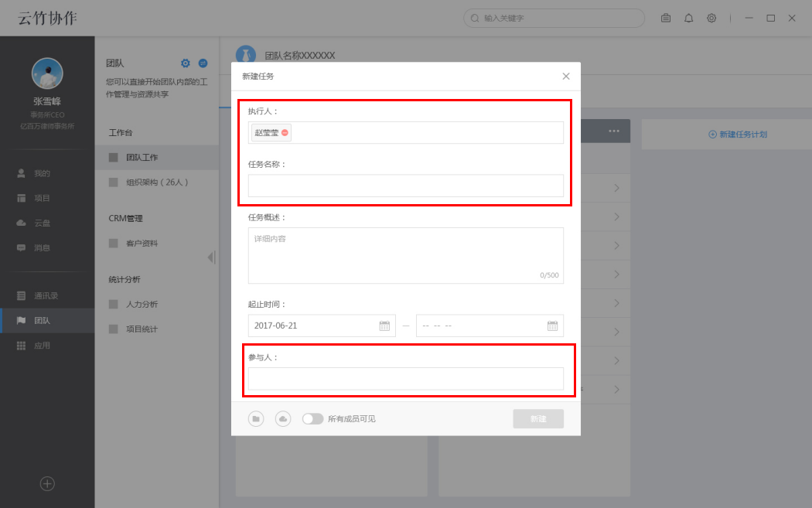
Task: Open the calendar picker for 2017-06-21
Action: (x=384, y=326)
